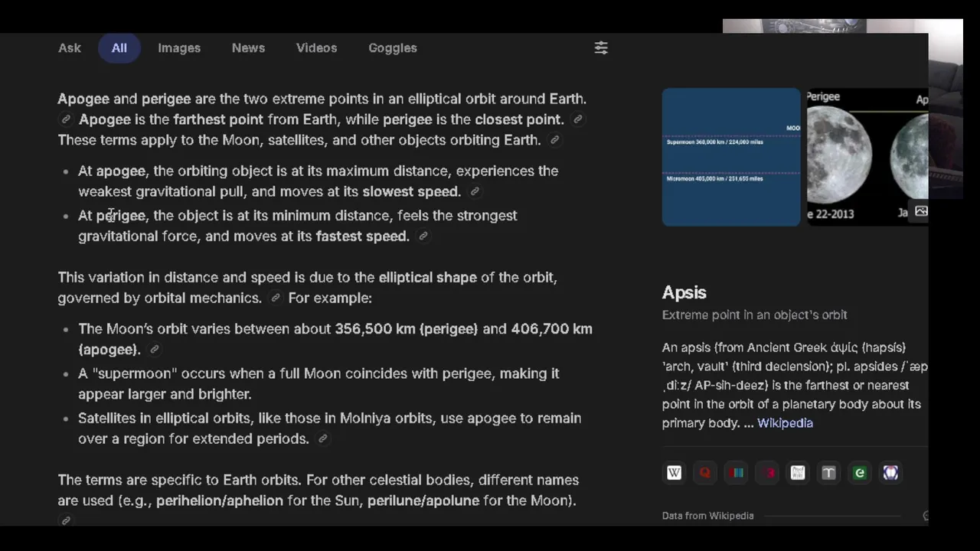Click the bold words 'farthest point'

(218, 119)
